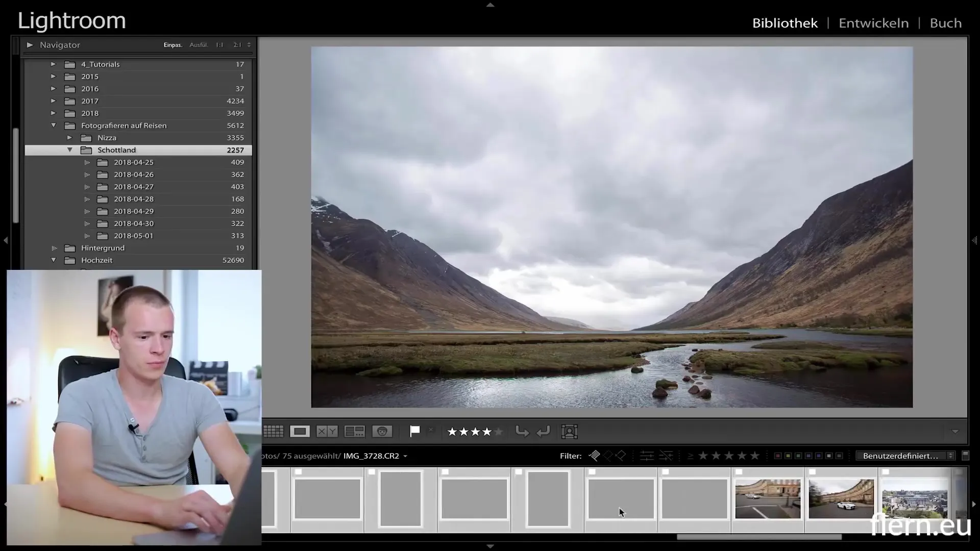Collapse the Fotografieren auf Reisen folder
Image resolution: width=980 pixels, height=551 pixels.
[x=53, y=126]
